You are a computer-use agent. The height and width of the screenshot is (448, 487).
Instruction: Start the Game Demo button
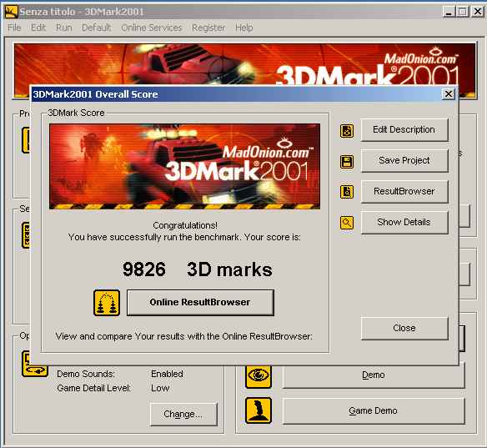tap(374, 410)
